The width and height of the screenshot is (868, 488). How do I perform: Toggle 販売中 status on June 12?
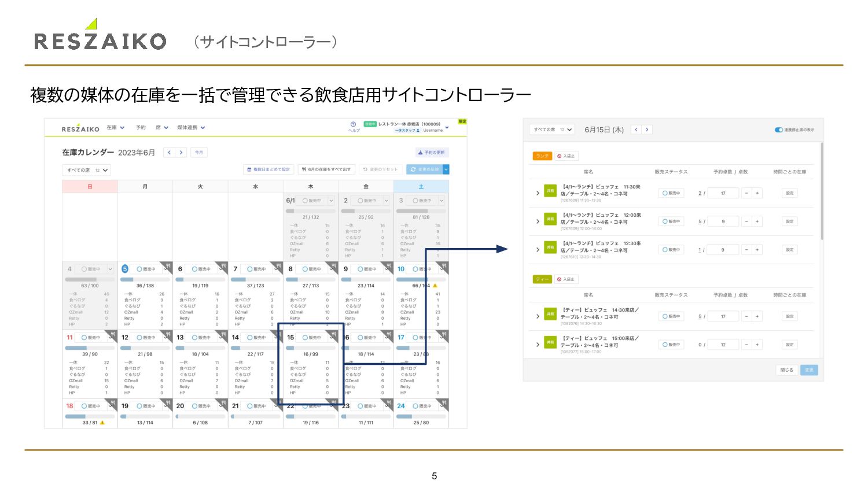pyautogui.click(x=146, y=337)
